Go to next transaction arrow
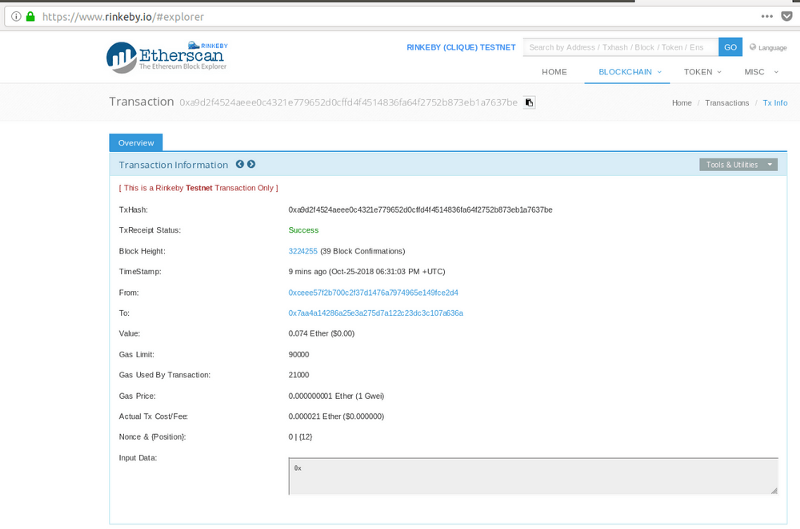The height and width of the screenshot is (529, 800). (251, 164)
